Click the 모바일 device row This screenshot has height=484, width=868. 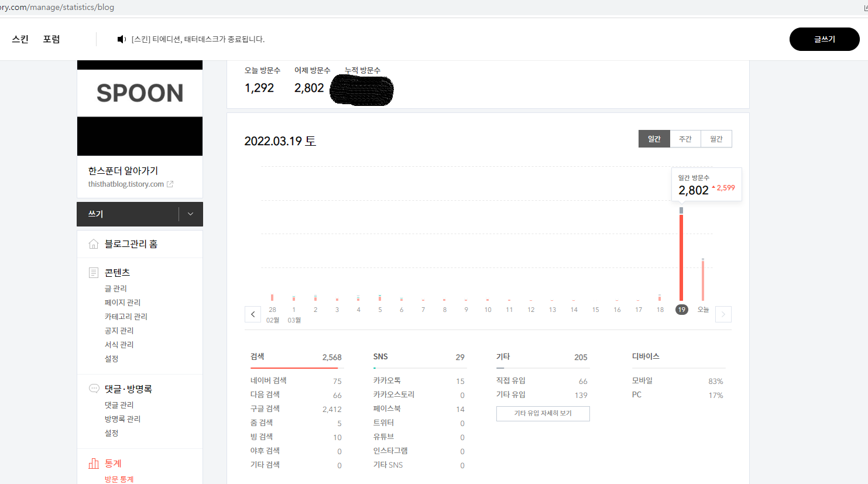678,381
